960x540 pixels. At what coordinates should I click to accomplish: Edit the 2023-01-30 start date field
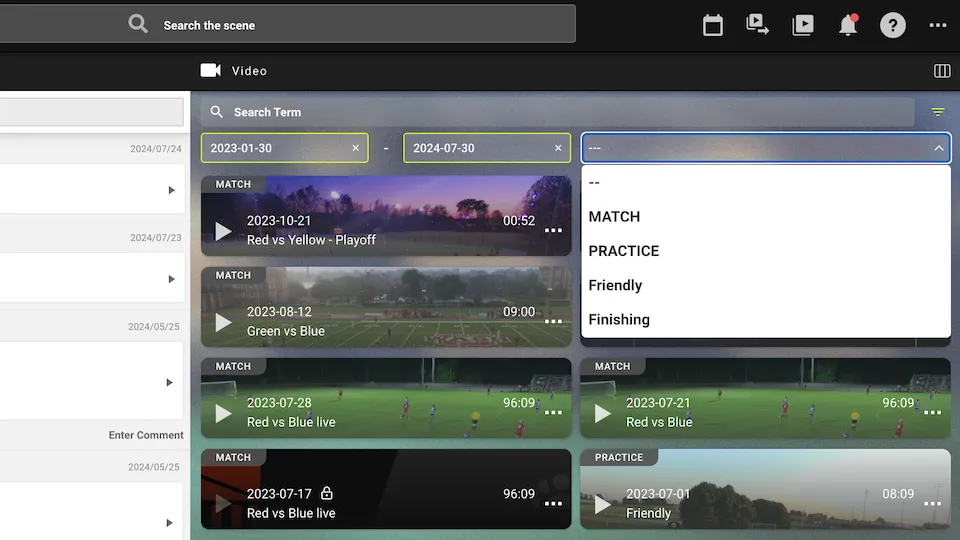285,148
